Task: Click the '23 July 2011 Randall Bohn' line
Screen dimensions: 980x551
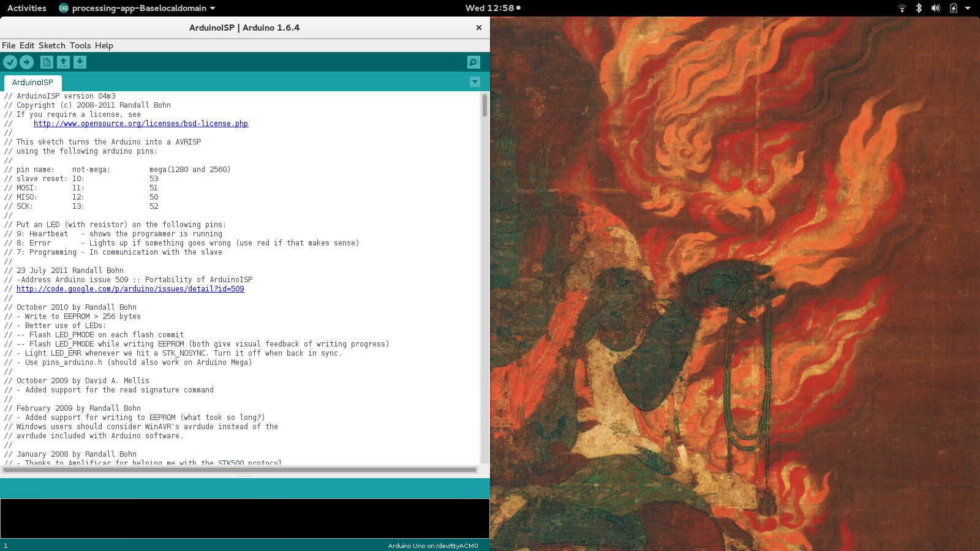Action: [x=64, y=271]
